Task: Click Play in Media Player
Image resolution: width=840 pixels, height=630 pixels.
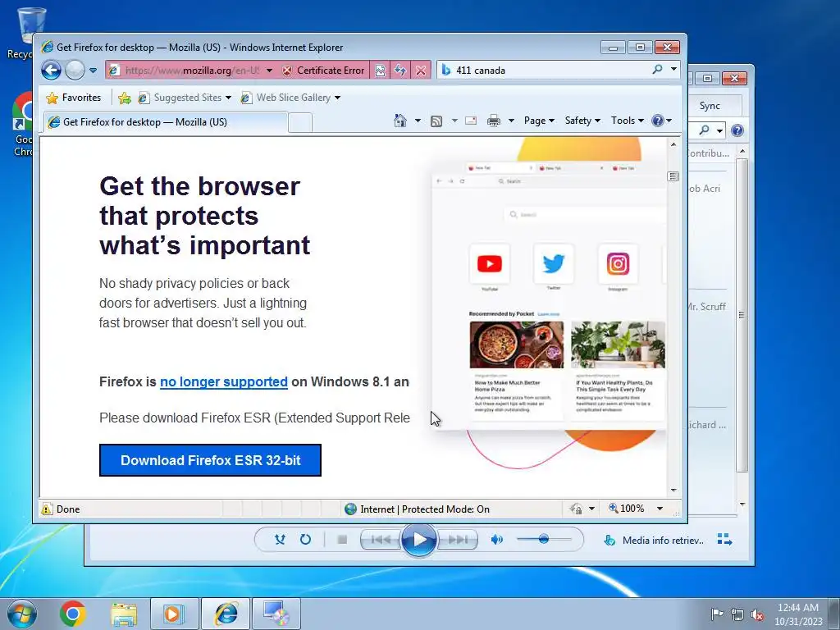Action: tap(418, 540)
